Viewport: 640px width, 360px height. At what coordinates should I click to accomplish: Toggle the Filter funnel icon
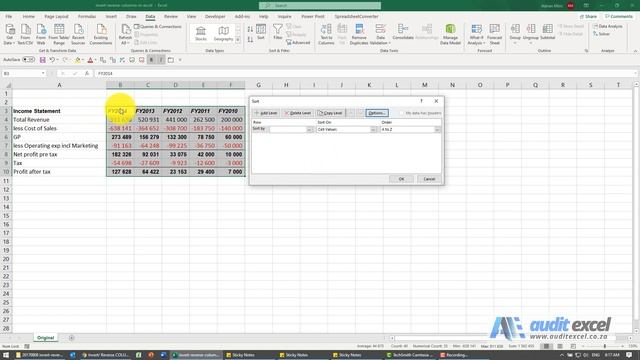pyautogui.click(x=278, y=32)
